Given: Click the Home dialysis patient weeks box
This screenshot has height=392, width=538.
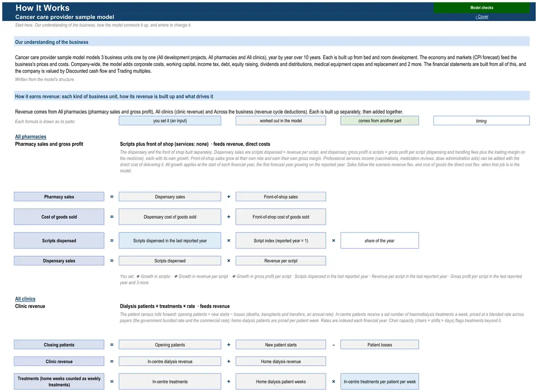Looking at the screenshot, I should click(x=281, y=382).
